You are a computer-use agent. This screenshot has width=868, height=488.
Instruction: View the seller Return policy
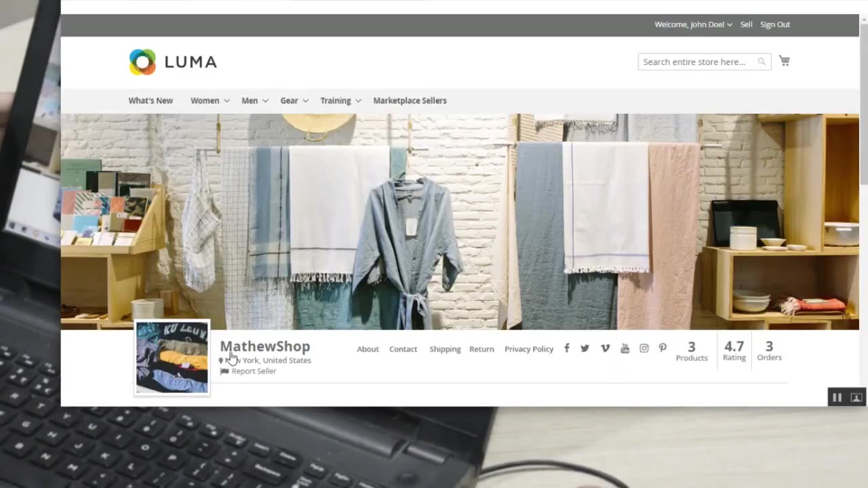pos(481,349)
